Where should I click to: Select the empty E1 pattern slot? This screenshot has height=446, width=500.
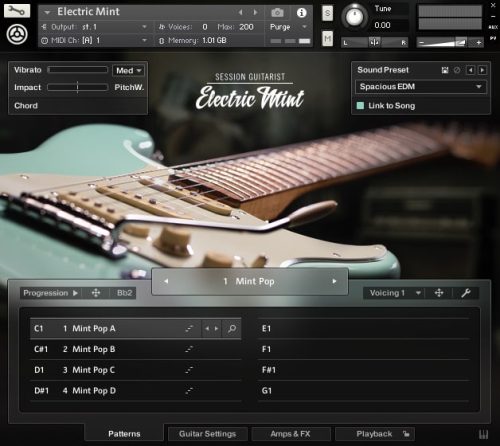(363, 329)
